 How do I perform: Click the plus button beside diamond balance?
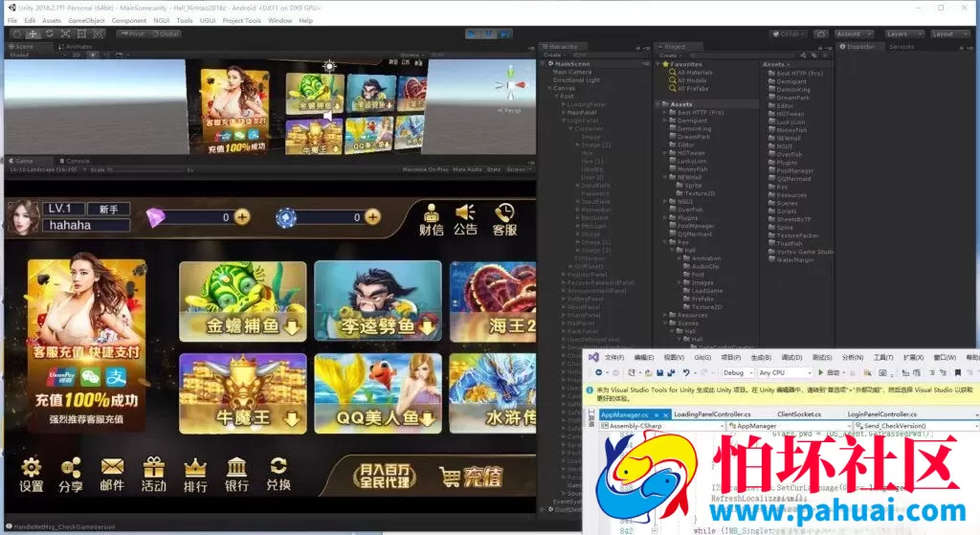pos(242,217)
